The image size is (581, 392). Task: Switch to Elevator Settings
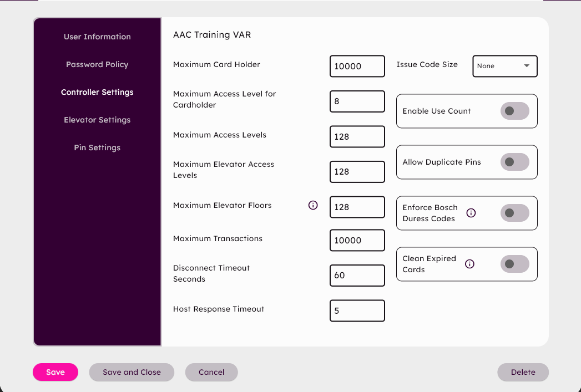[97, 120]
